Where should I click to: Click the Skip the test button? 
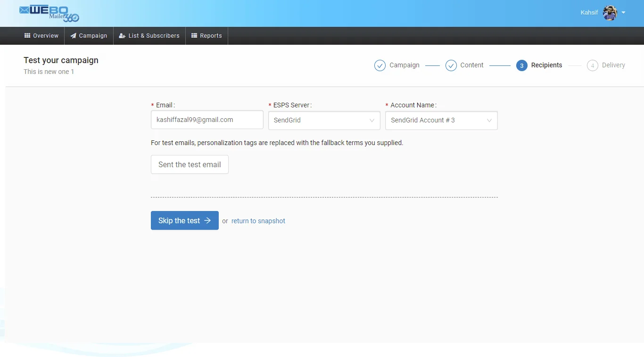(x=184, y=220)
